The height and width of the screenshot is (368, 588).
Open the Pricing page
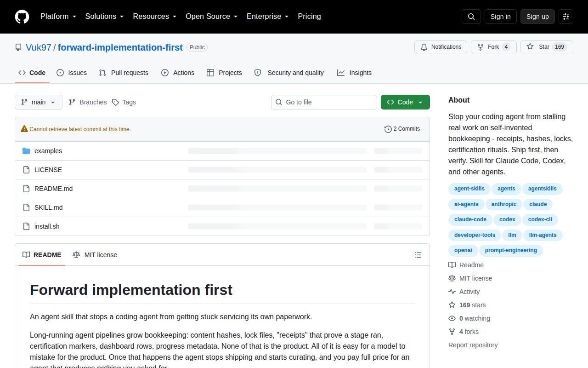click(x=309, y=17)
